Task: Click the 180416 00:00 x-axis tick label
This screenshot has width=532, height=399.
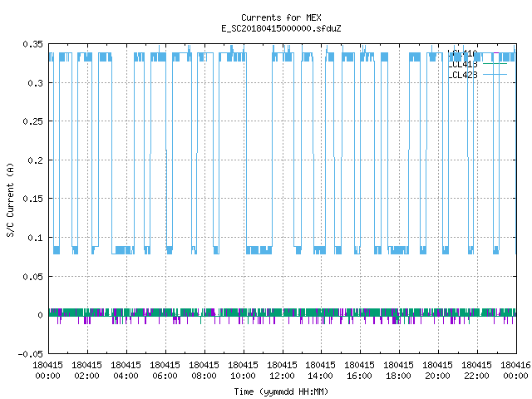Action: [x=515, y=371]
